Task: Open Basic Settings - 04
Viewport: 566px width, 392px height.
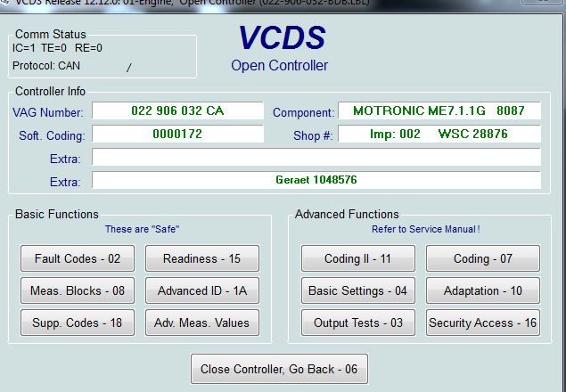Action: point(358,290)
